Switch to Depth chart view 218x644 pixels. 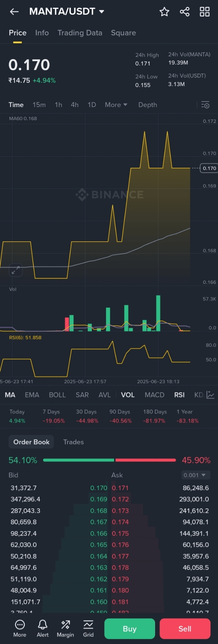click(x=148, y=105)
